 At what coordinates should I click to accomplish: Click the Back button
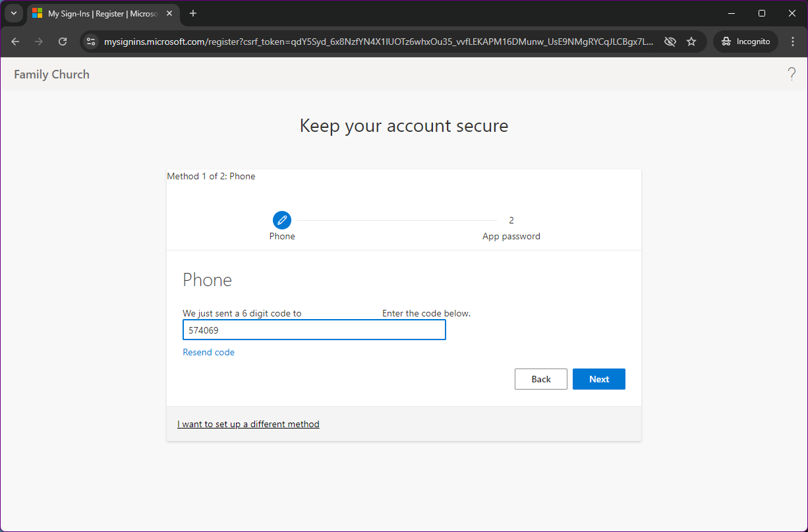[x=541, y=379]
